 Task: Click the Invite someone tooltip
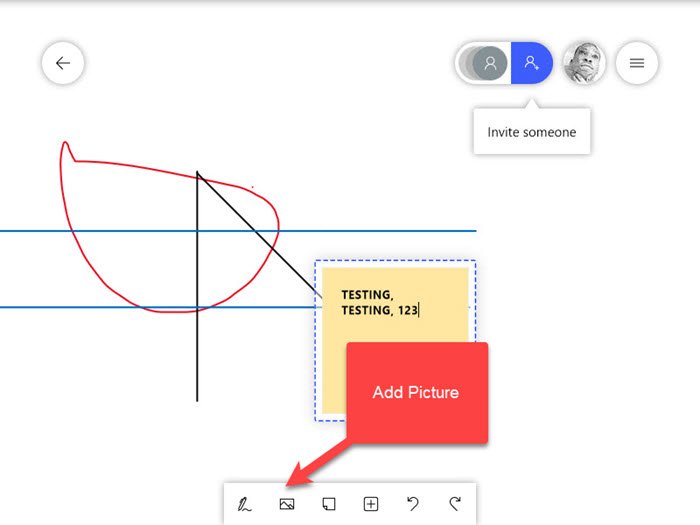531,132
